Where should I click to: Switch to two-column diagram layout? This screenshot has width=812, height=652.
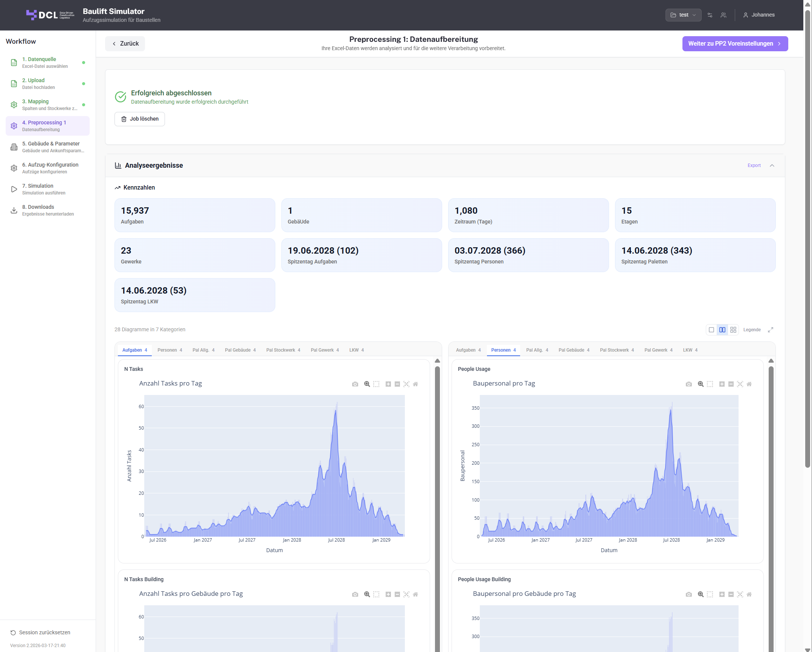[x=722, y=330]
